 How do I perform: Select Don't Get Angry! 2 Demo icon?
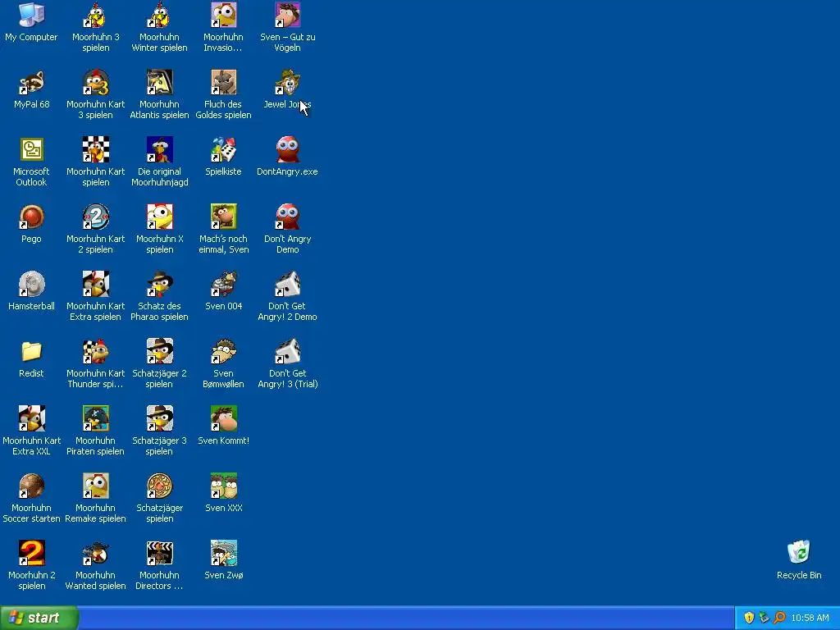[x=288, y=284]
